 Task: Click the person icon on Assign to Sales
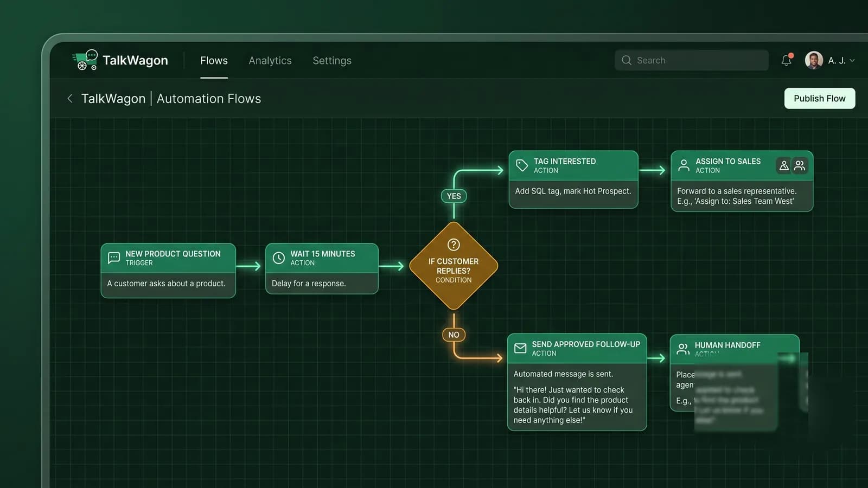pos(684,165)
